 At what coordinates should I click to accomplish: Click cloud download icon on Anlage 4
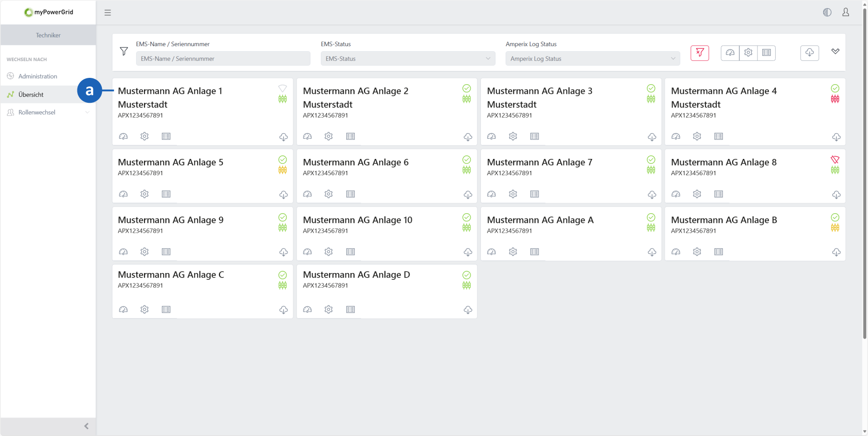click(x=836, y=137)
